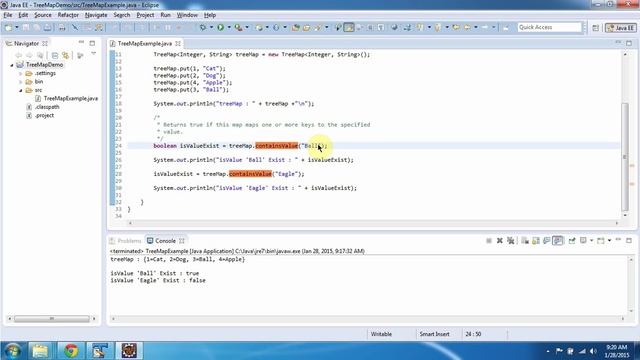The height and width of the screenshot is (360, 640).
Task: Open the Navigate menu
Action: 96,15
